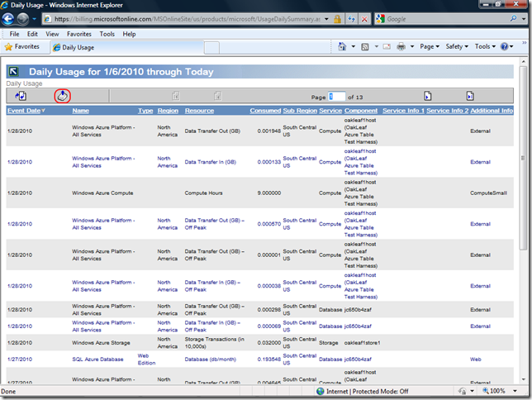The image size is (532, 400).
Task: Click the '9.000000' consumed value
Action: coord(269,193)
